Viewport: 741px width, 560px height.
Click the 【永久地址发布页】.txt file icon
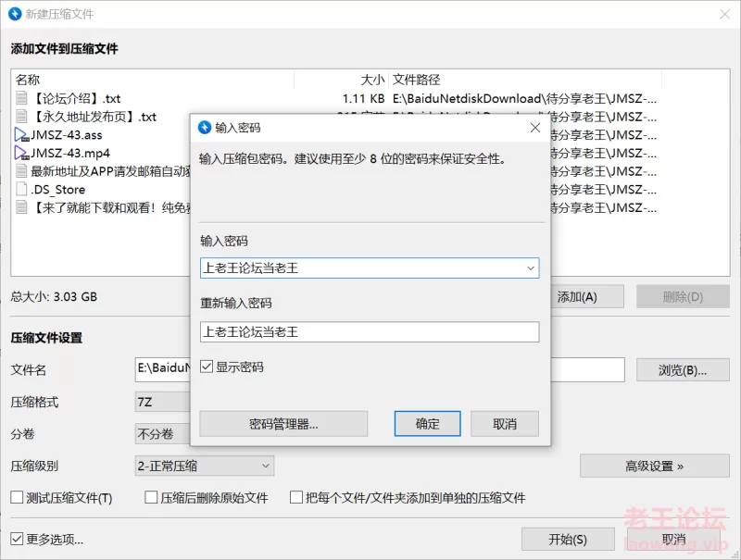coord(21,116)
